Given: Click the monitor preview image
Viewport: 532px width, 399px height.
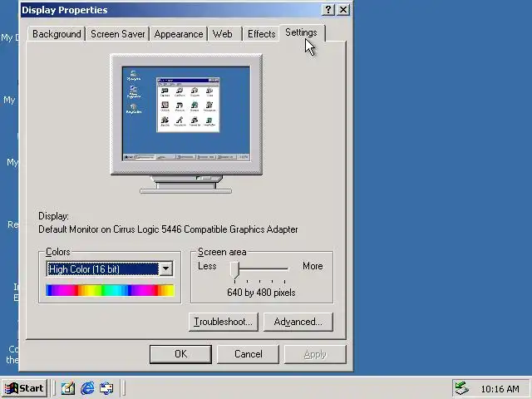Looking at the screenshot, I should click(x=186, y=124).
